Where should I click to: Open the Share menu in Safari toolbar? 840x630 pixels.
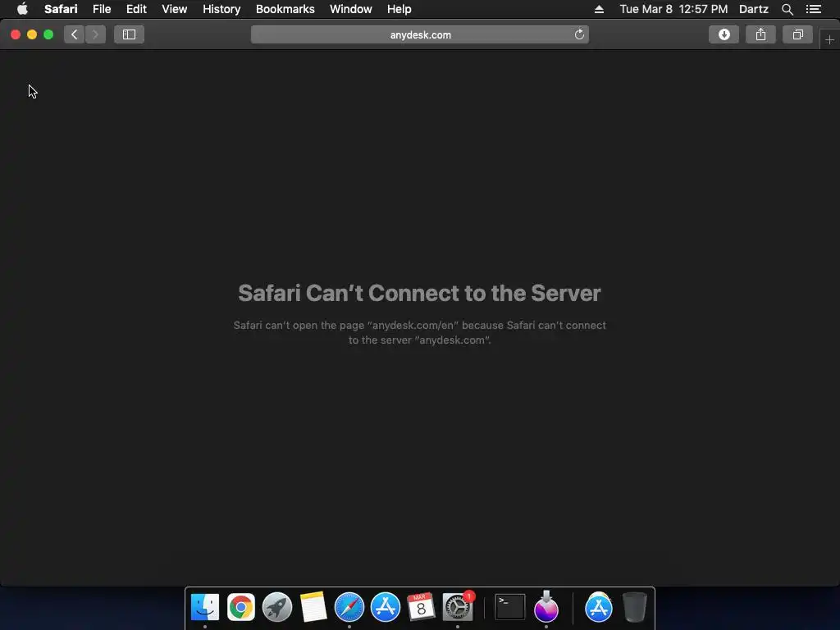760,34
